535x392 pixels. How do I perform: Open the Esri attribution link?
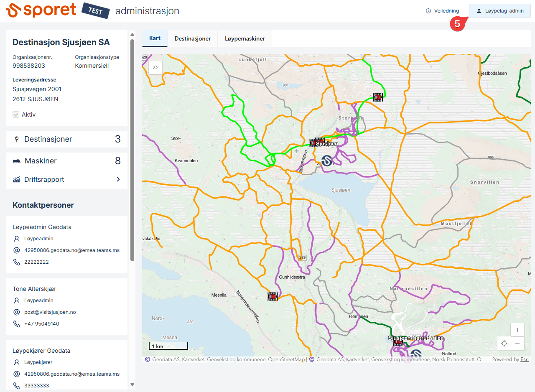point(524,359)
